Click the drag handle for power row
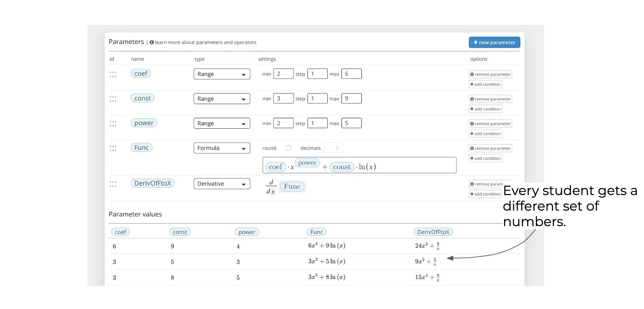This screenshot has height=309, width=644. pyautogui.click(x=113, y=124)
